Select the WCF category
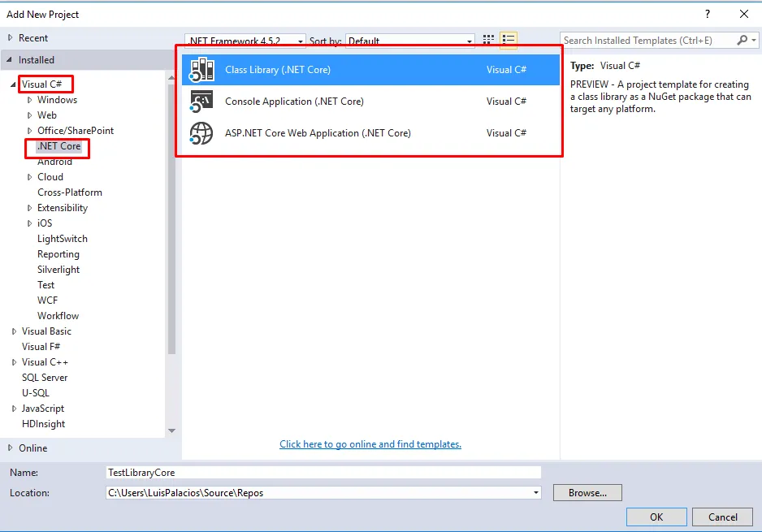The height and width of the screenshot is (532, 762). click(x=48, y=301)
